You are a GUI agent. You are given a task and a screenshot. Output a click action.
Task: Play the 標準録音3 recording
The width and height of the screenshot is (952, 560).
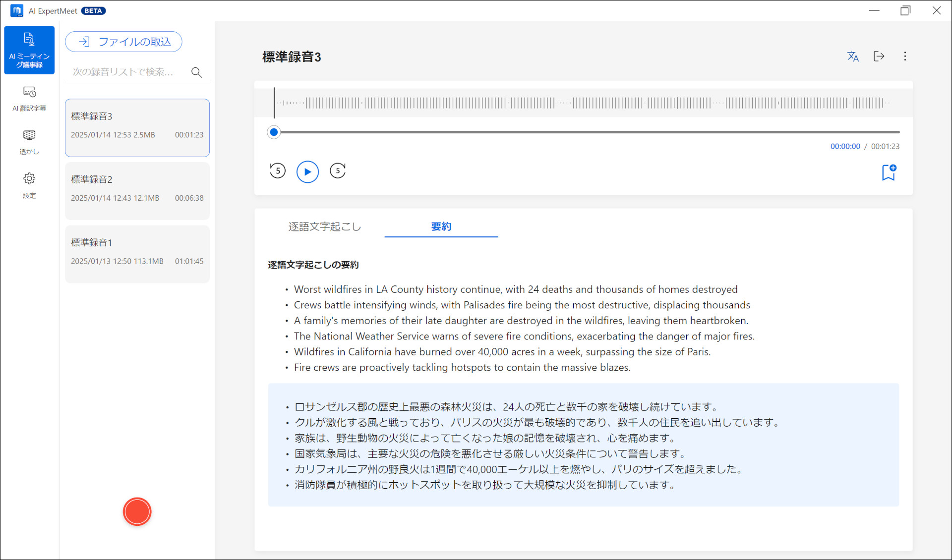pyautogui.click(x=307, y=172)
